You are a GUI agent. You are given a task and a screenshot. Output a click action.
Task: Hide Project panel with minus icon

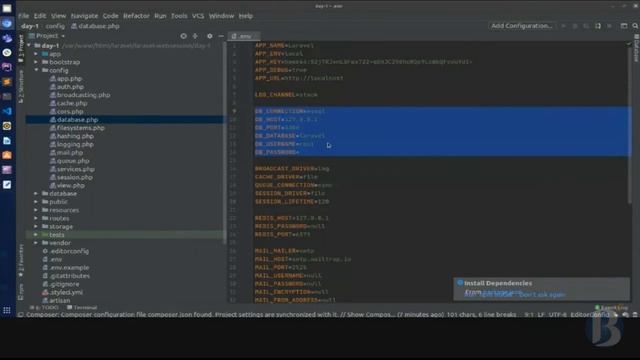[x=221, y=36]
